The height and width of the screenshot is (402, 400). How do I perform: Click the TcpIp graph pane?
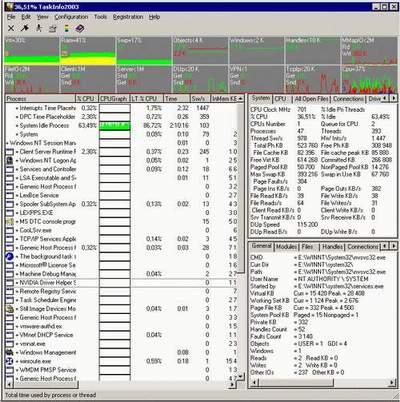[x=312, y=79]
